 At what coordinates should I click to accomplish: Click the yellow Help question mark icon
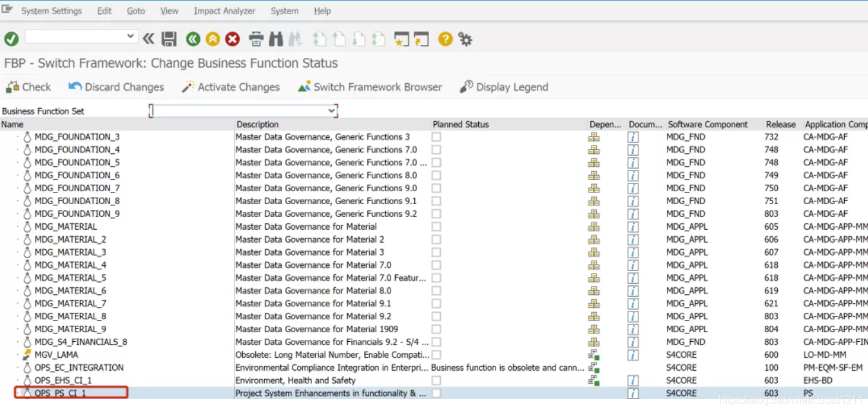click(445, 39)
